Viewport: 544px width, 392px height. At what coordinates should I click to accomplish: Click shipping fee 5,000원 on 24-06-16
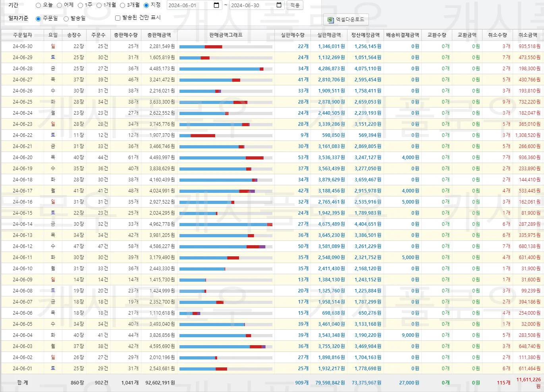(x=411, y=202)
